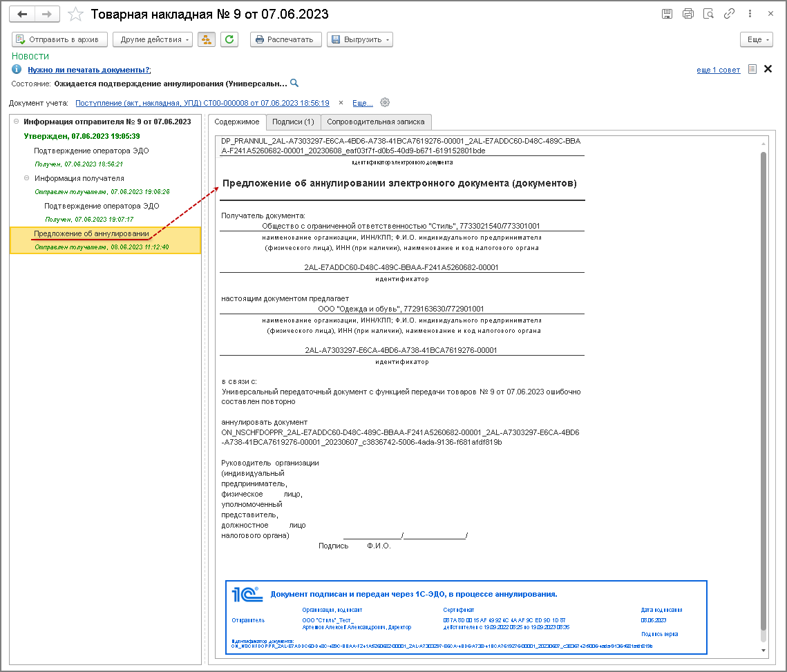This screenshot has width=787, height=672.
Task: Click title Товарная накладная № 9
Action: 209,14
